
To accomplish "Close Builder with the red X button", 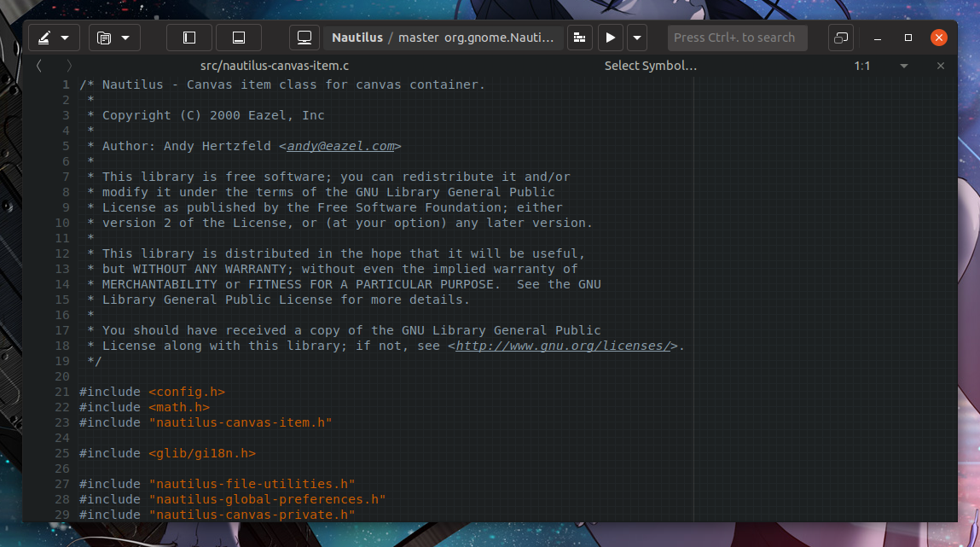I will click(939, 38).
